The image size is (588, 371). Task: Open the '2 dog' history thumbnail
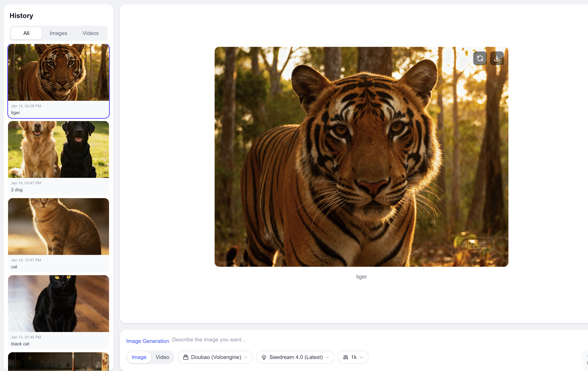pos(58,157)
